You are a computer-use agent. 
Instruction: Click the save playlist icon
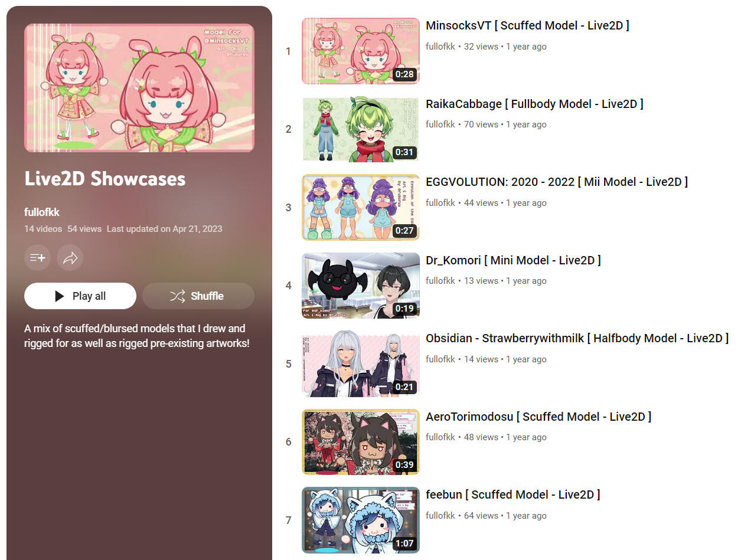pyautogui.click(x=37, y=258)
